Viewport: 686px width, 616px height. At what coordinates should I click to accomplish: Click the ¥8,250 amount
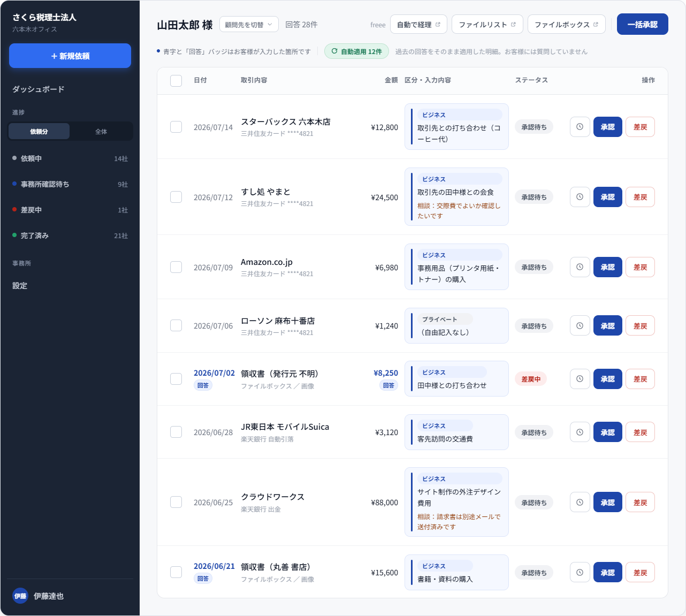pyautogui.click(x=386, y=373)
